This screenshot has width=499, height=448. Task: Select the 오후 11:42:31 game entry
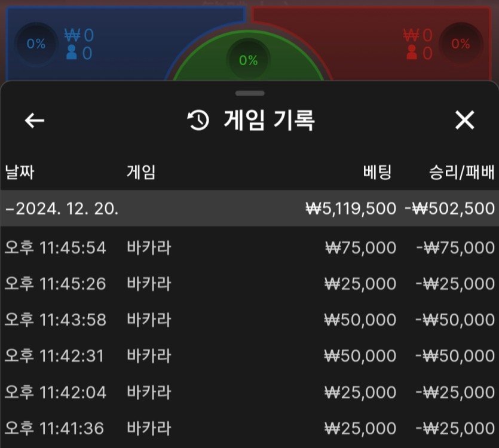(x=250, y=356)
